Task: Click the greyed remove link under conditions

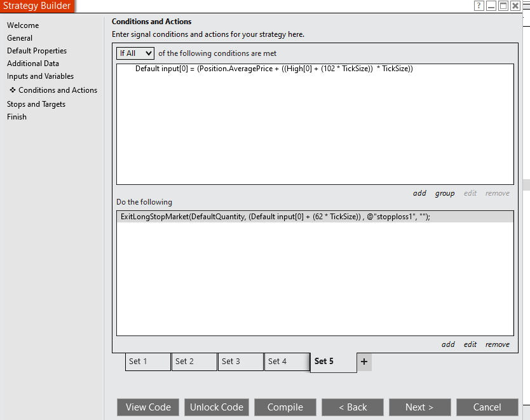Action: click(497, 193)
